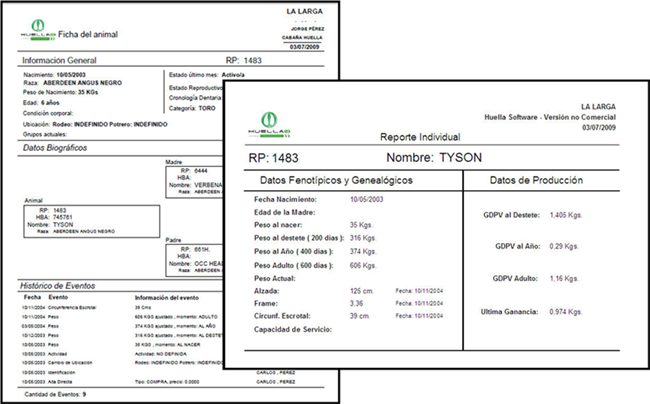The height and width of the screenshot is (404, 650).
Task: Click the '606 KGS ajustado' event info
Action: [x=176, y=317]
